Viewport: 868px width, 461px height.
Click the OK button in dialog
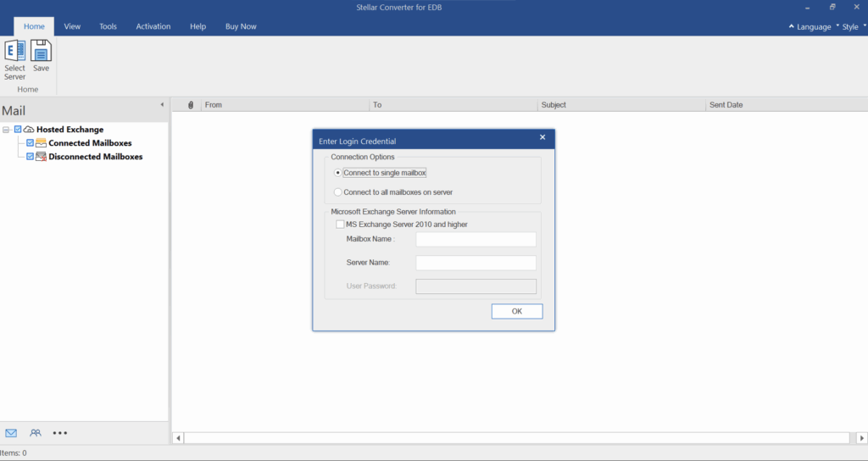pos(517,311)
